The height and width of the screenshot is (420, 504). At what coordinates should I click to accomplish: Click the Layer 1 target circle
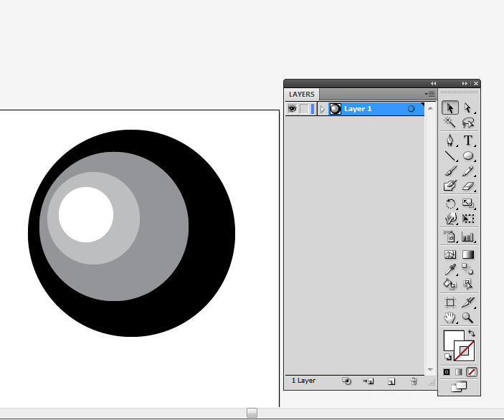[411, 109]
